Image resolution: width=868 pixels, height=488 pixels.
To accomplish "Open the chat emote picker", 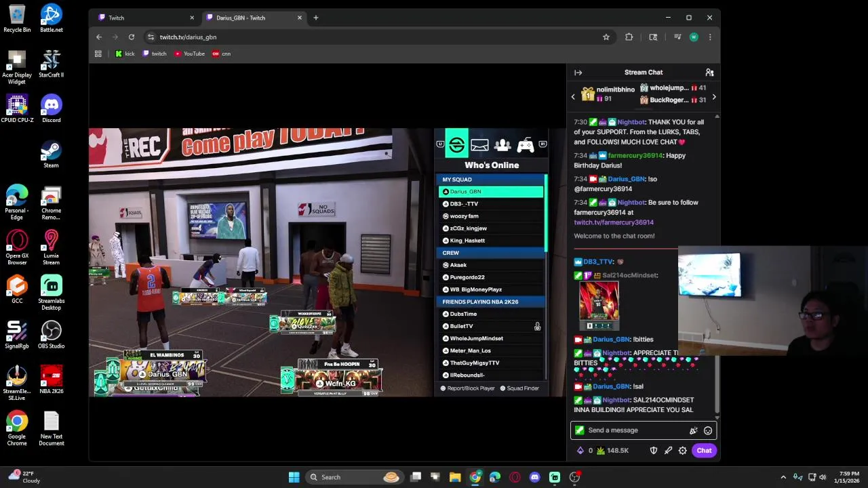I will tap(708, 430).
